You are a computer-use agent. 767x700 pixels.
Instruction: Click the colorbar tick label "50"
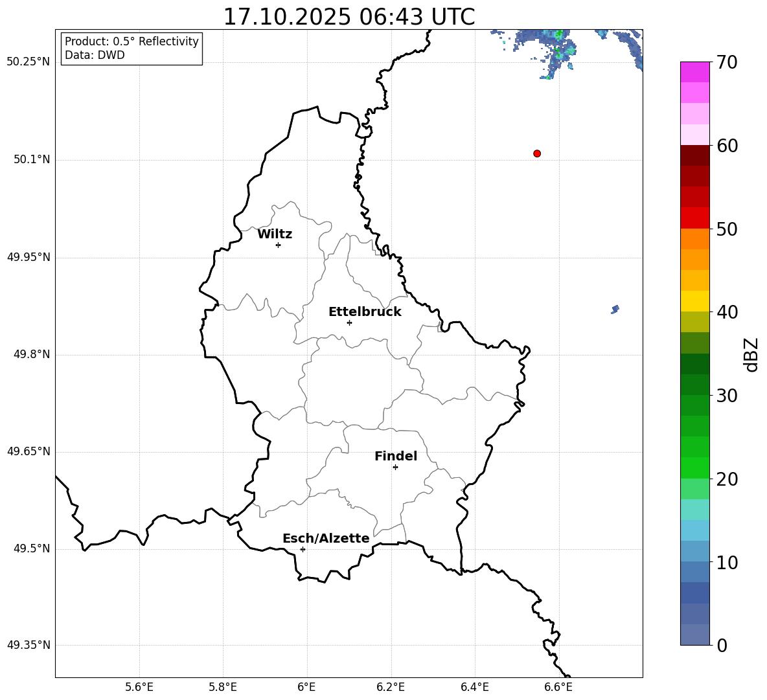727,229
